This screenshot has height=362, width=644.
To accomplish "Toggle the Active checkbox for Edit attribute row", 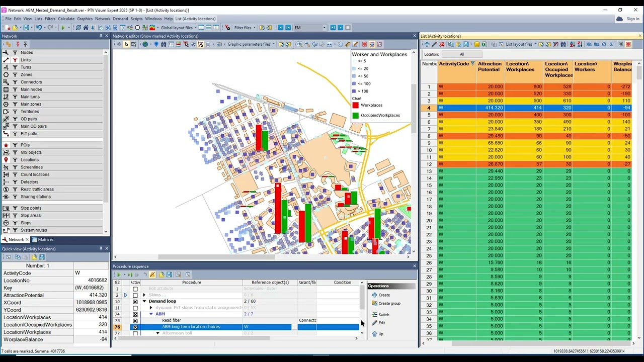I will (135, 289).
